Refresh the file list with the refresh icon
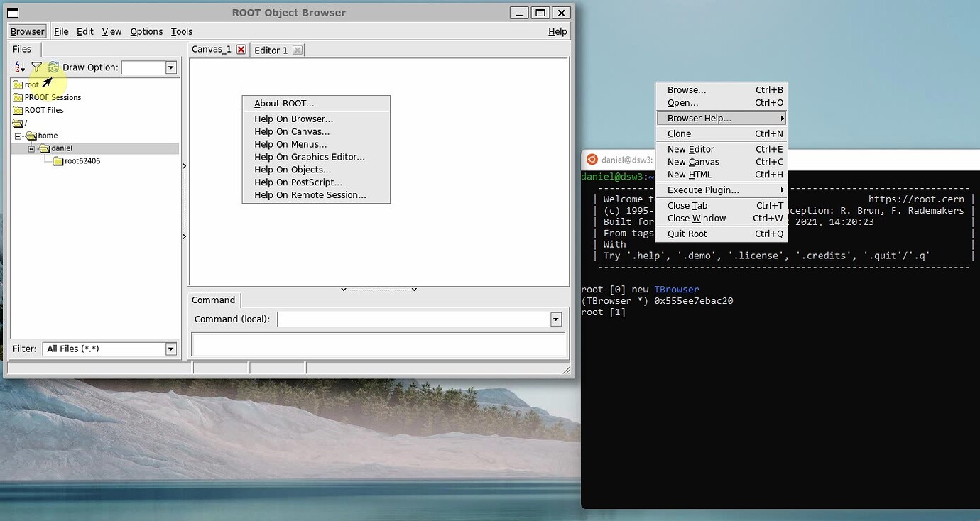 [x=54, y=67]
